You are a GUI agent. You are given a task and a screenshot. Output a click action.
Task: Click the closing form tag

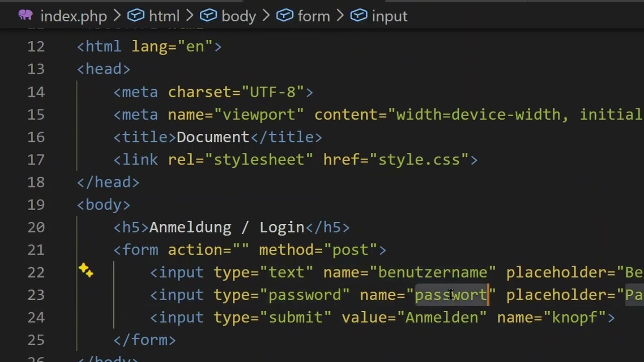tap(144, 340)
